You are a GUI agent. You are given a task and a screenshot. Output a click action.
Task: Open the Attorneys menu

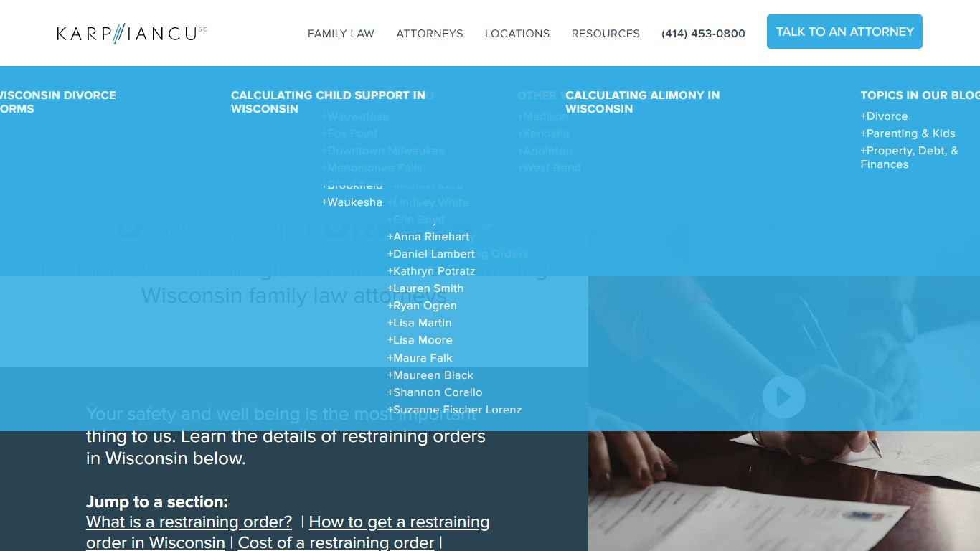(430, 34)
